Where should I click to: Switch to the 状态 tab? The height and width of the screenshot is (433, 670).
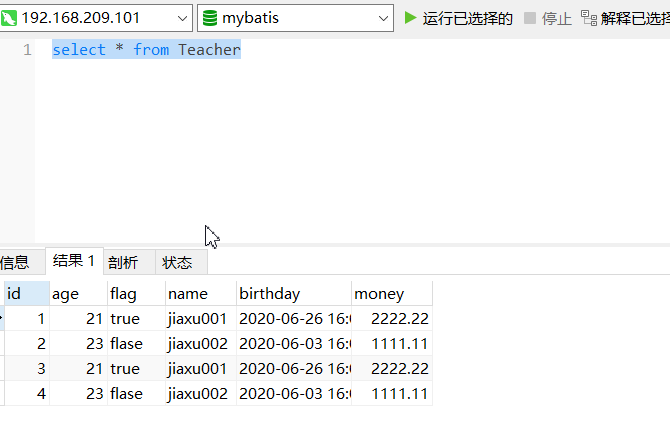181,262
